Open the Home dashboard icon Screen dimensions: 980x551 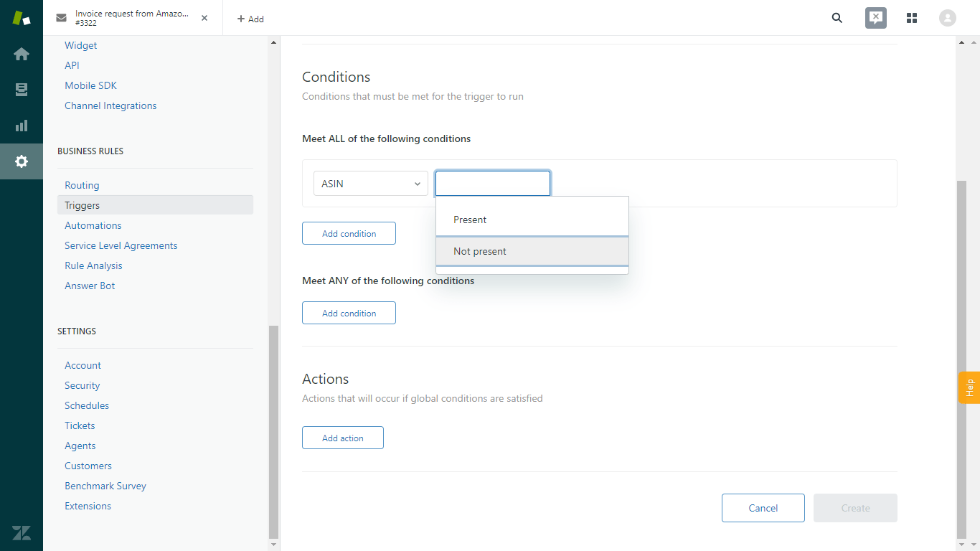pos(21,54)
